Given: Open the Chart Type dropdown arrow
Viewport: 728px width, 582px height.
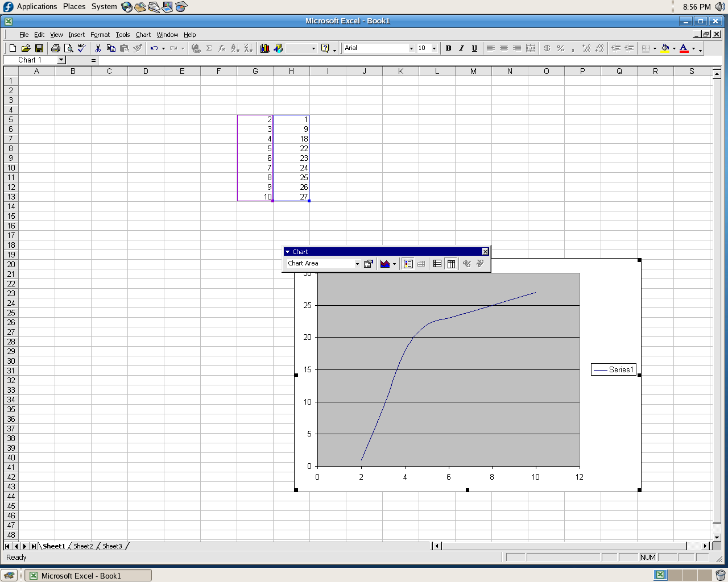Looking at the screenshot, I should coord(395,264).
